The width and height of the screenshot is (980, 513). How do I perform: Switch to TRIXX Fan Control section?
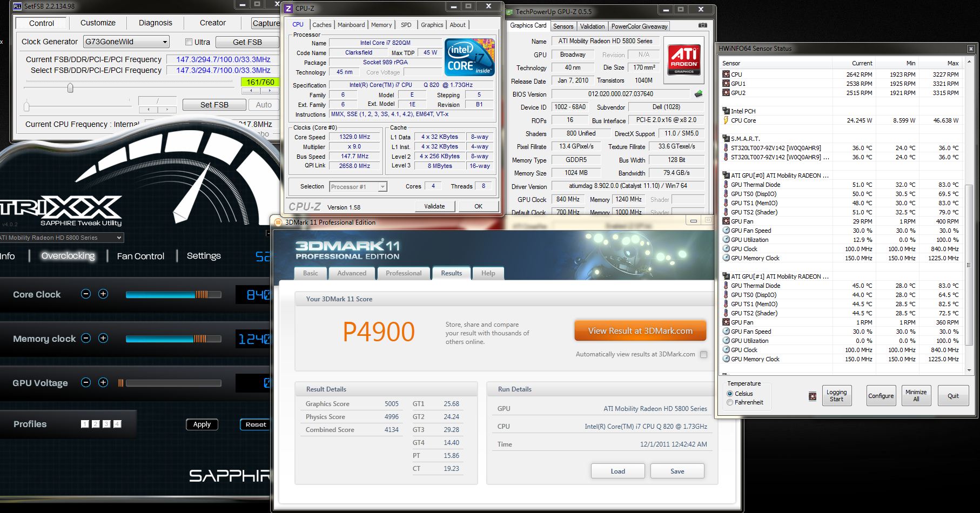(x=140, y=256)
